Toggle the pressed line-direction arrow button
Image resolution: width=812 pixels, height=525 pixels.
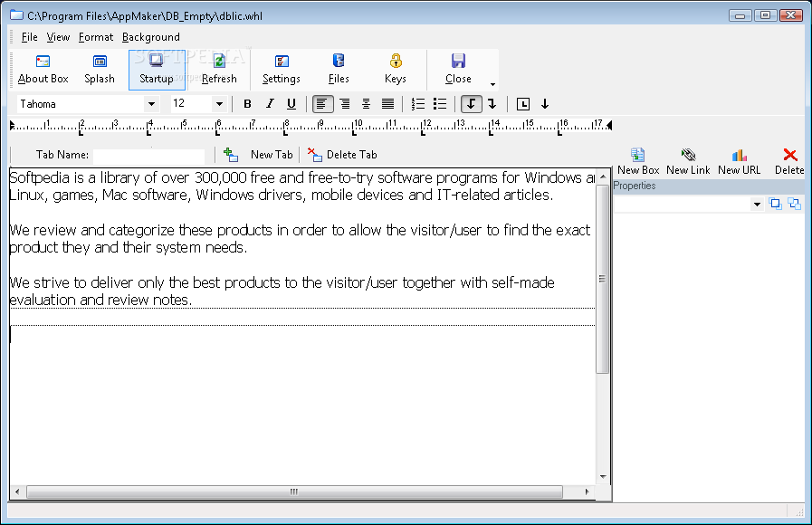(x=472, y=104)
